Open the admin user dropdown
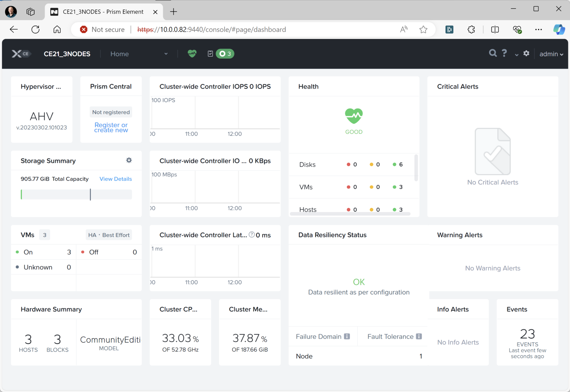The image size is (570, 392). pyautogui.click(x=551, y=54)
